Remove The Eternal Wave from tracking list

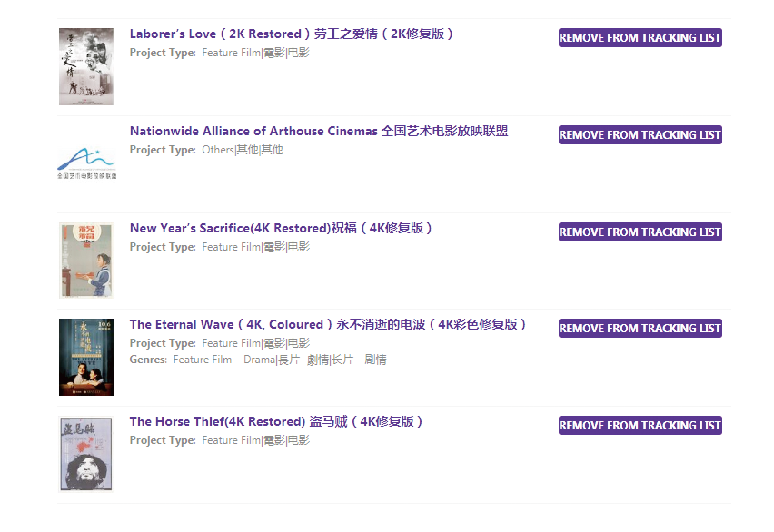[640, 329]
